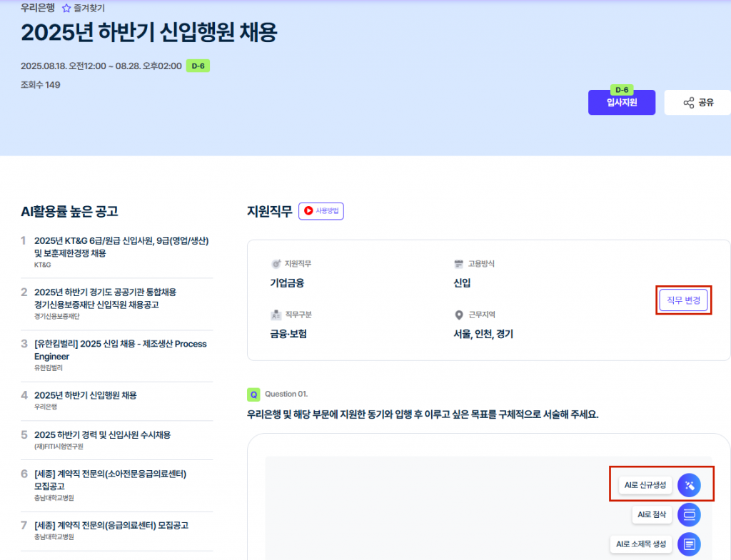Click the red play icon in 사용방법
The width and height of the screenshot is (731, 560).
click(308, 210)
